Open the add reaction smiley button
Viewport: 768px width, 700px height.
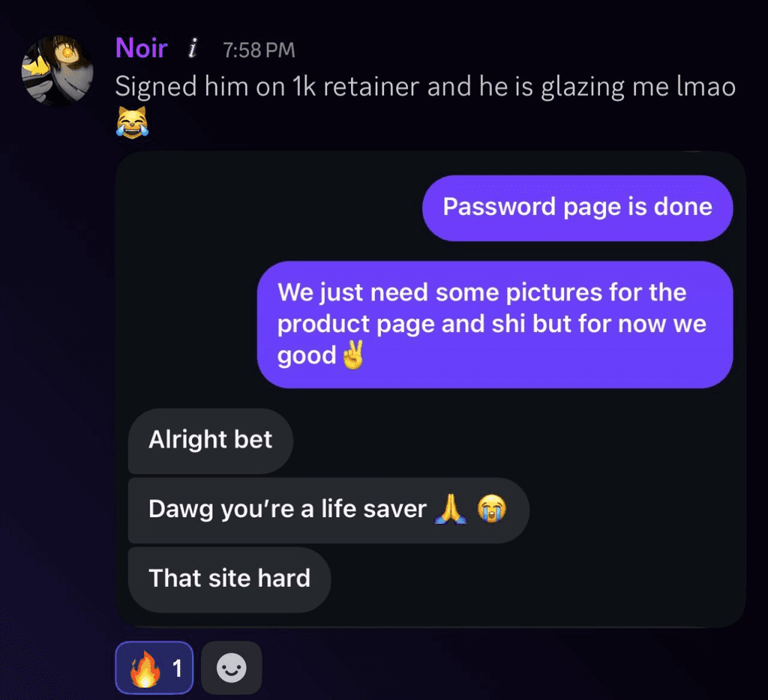coord(232,668)
